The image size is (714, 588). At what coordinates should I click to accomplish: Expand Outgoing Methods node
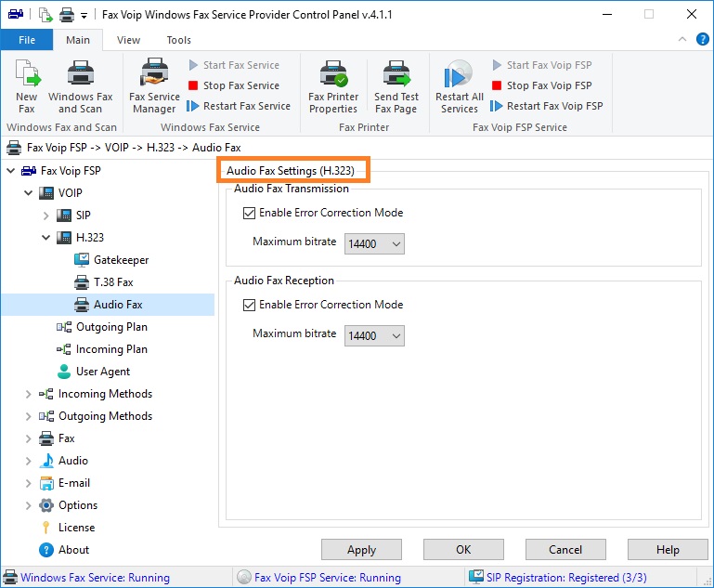tap(28, 416)
